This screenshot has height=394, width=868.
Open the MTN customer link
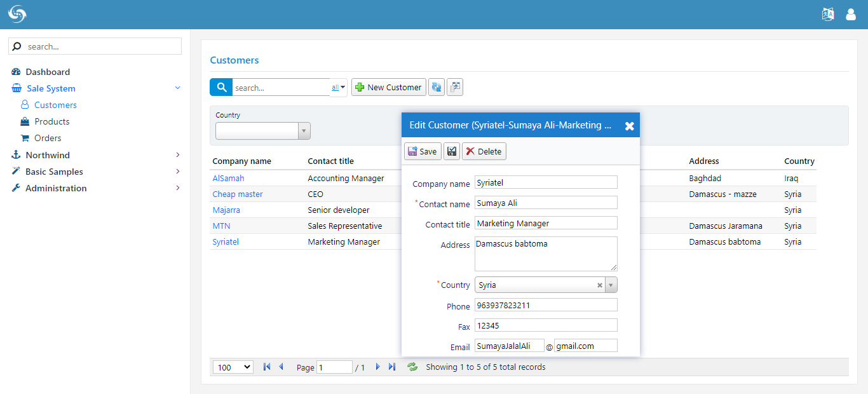[x=221, y=226]
